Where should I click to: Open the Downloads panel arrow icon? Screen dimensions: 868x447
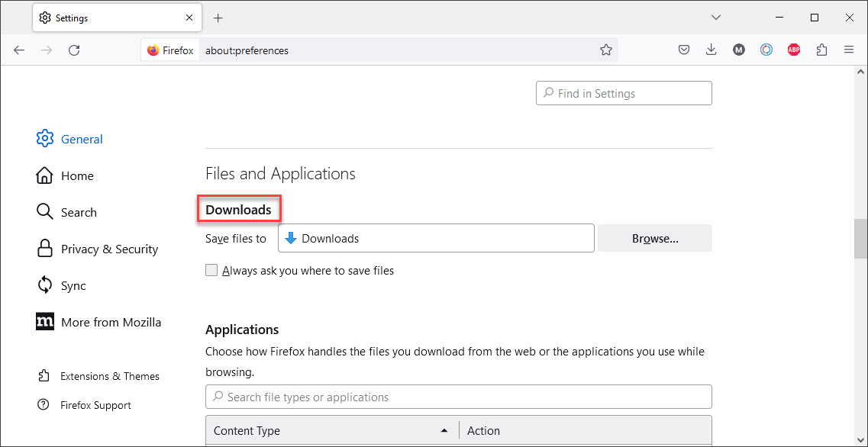click(x=712, y=50)
